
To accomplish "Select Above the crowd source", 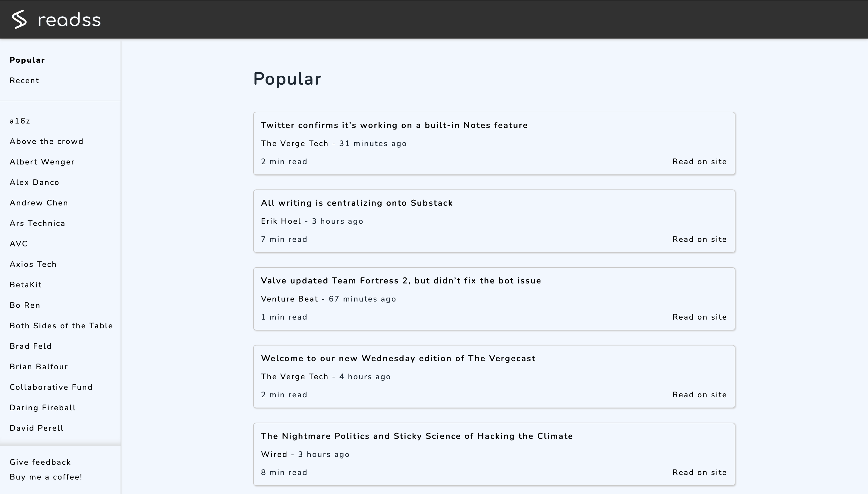I will tap(46, 142).
